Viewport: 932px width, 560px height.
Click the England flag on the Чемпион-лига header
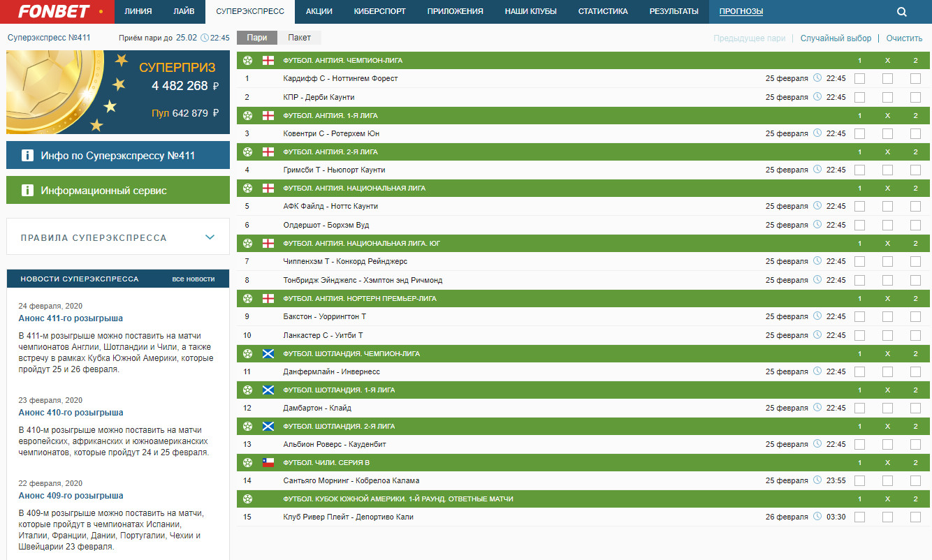pos(268,61)
